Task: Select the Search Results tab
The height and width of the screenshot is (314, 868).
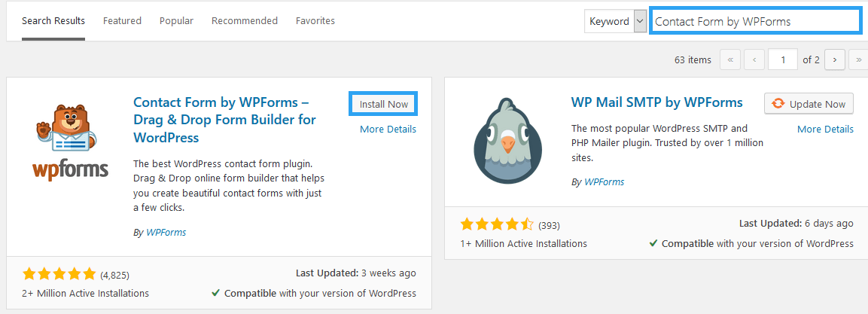Action: click(x=53, y=21)
